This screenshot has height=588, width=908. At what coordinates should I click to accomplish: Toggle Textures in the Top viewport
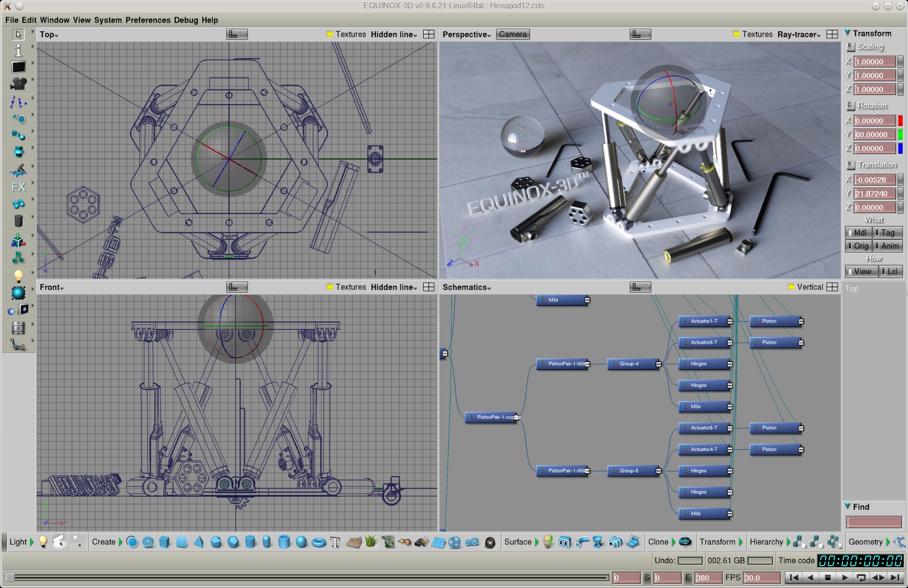pos(330,35)
